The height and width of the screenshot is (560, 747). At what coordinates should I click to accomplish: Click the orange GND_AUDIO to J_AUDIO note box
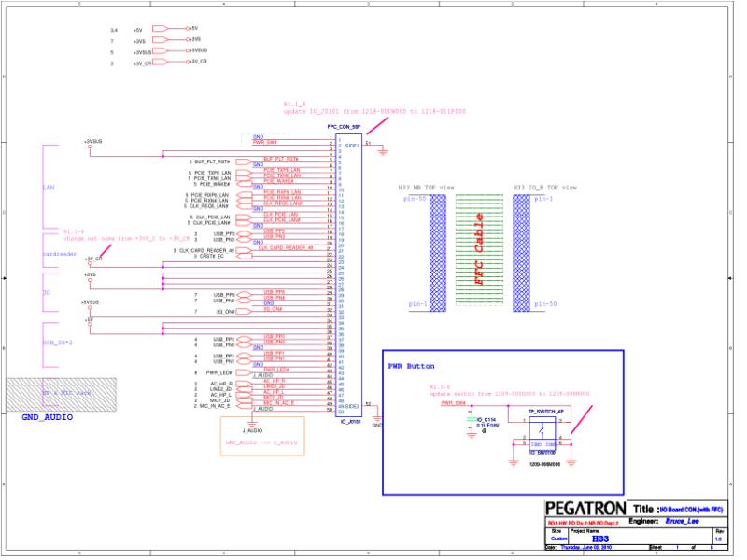(262, 437)
